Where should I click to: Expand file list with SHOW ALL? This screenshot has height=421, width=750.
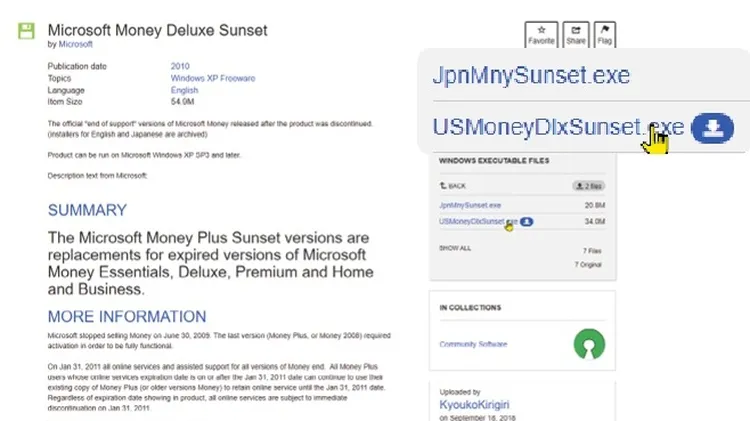(455, 248)
